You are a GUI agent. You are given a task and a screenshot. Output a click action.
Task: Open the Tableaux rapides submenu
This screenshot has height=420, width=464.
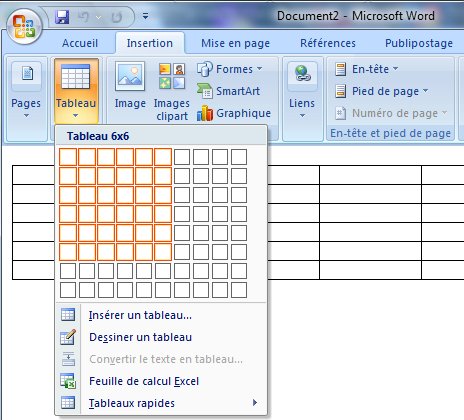[161, 403]
